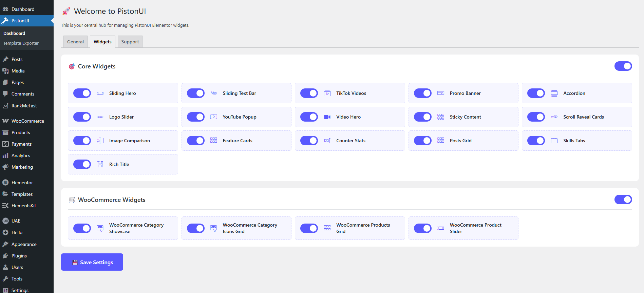
Task: Turn off the Promo Banner toggle
Action: point(422,93)
